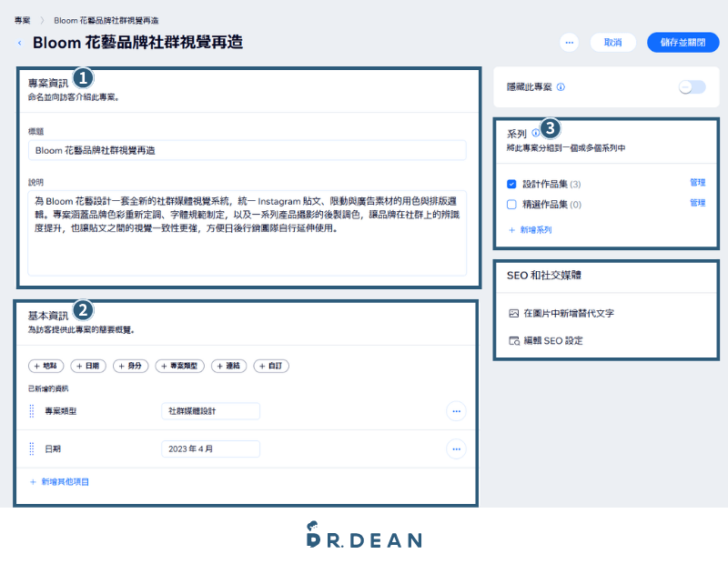Viewport: 728px width, 564px height.
Task: Click the info icon next to 隱藏此專案
Action: pyautogui.click(x=561, y=86)
